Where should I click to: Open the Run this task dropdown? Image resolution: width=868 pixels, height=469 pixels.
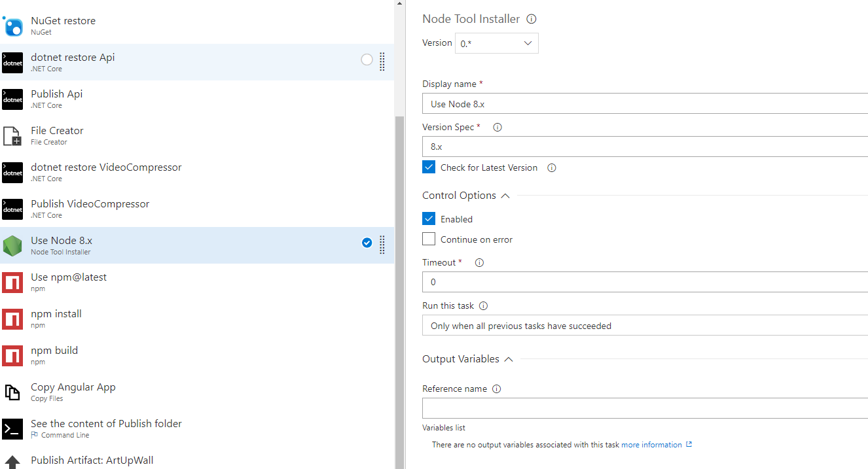click(x=645, y=326)
